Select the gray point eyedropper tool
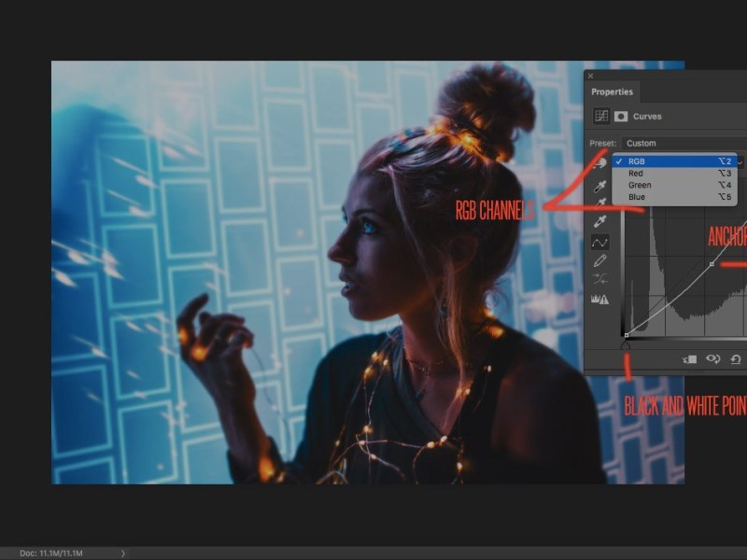747x560 pixels. (600, 203)
